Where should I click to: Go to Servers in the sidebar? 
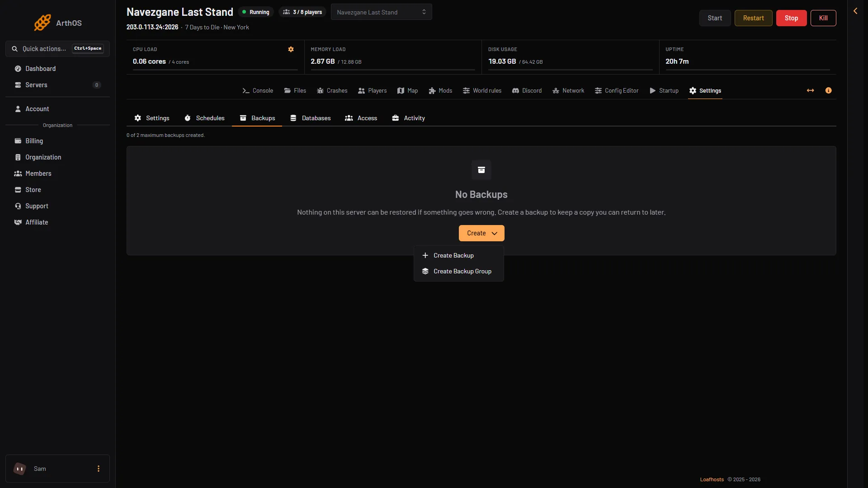click(57, 85)
